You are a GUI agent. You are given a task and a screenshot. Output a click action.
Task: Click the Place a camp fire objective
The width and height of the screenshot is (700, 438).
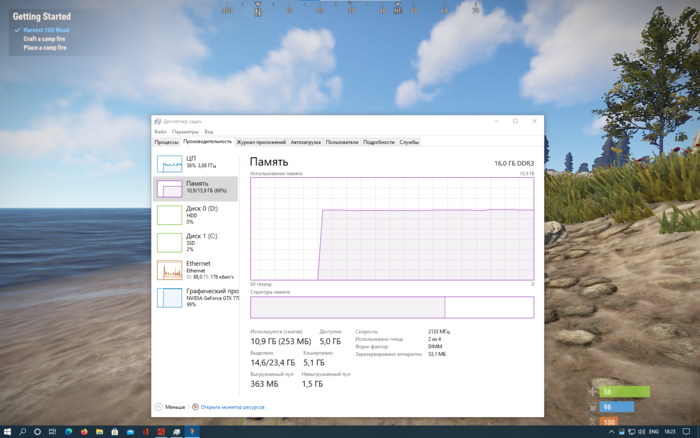coord(45,47)
